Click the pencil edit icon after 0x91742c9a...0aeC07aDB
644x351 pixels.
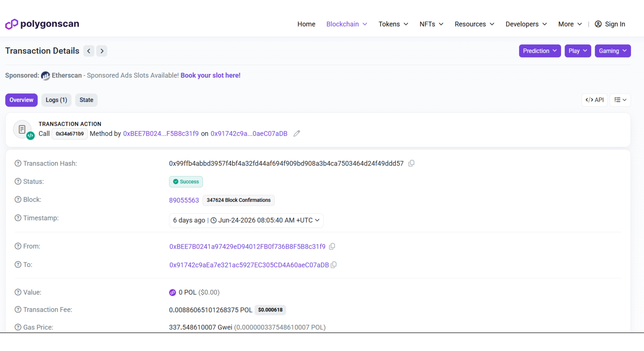click(297, 134)
